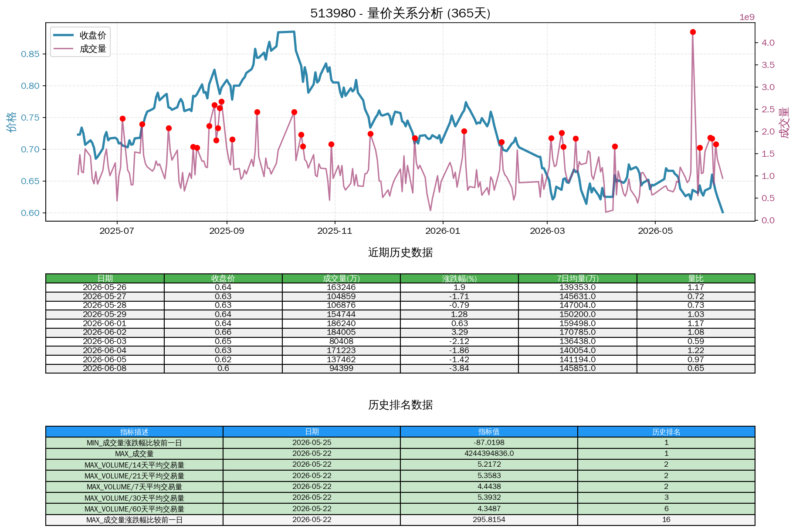Click date cell 2026-05-27
Screen dimensions: 796x532
(x=105, y=296)
